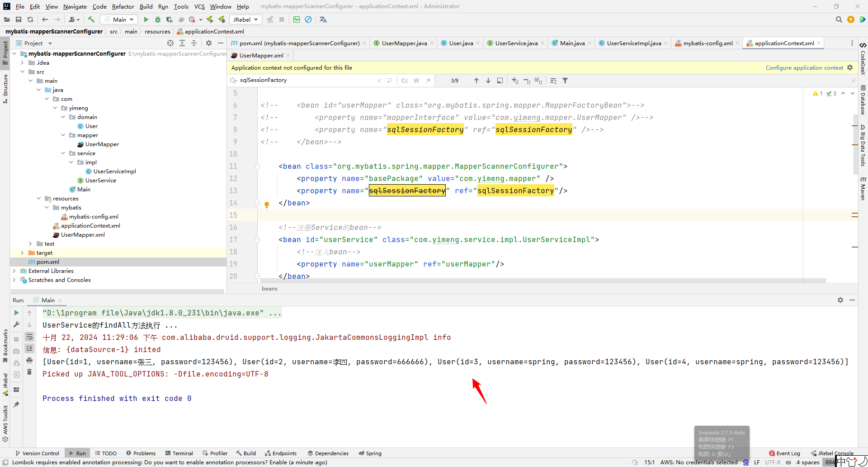Open the JRebel dropdown in toolbar
This screenshot has width=868, height=467.
pyautogui.click(x=245, y=19)
